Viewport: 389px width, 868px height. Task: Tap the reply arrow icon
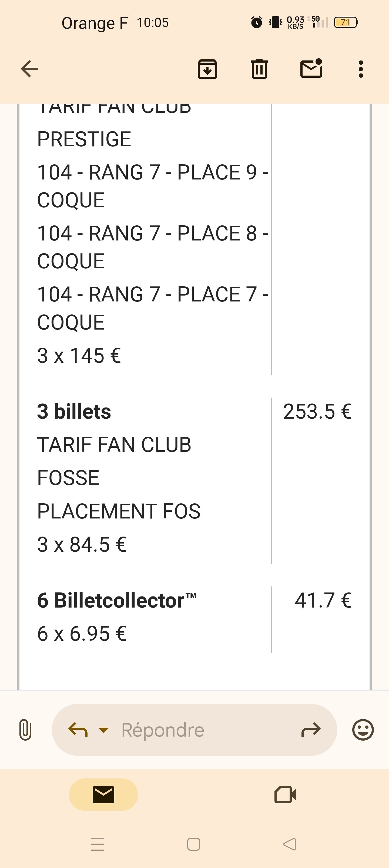[78, 730]
